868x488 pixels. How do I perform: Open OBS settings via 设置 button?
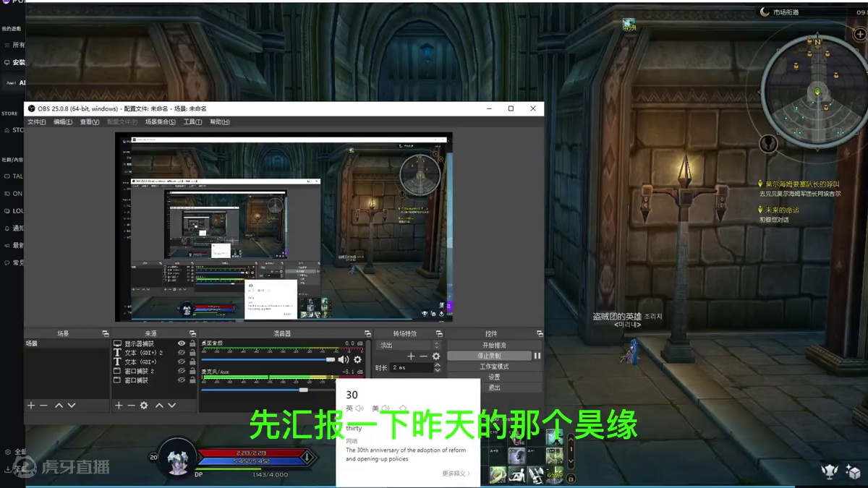click(495, 376)
